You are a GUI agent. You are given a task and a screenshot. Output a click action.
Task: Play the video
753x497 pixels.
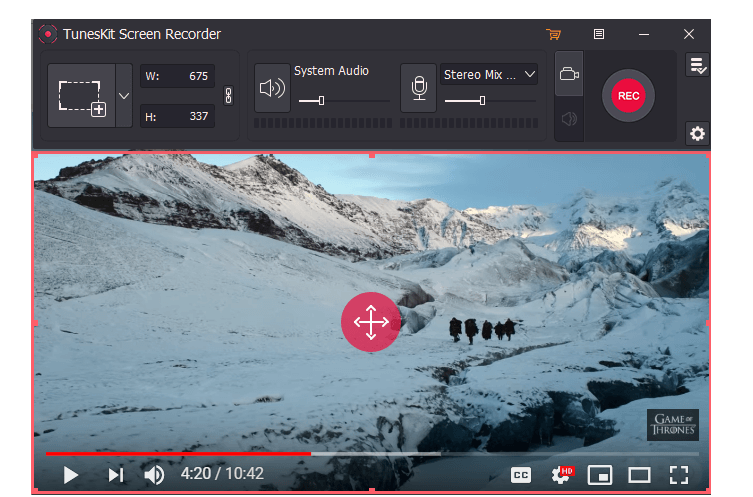(71, 475)
